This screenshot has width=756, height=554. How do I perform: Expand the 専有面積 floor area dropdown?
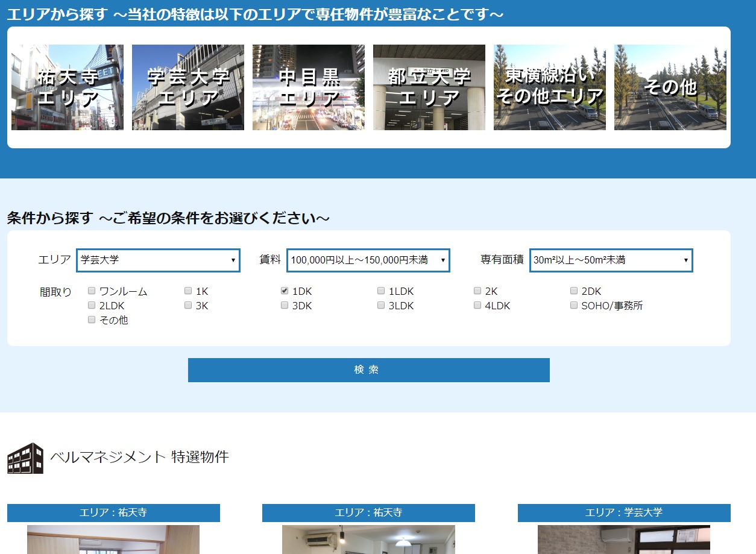click(x=611, y=260)
